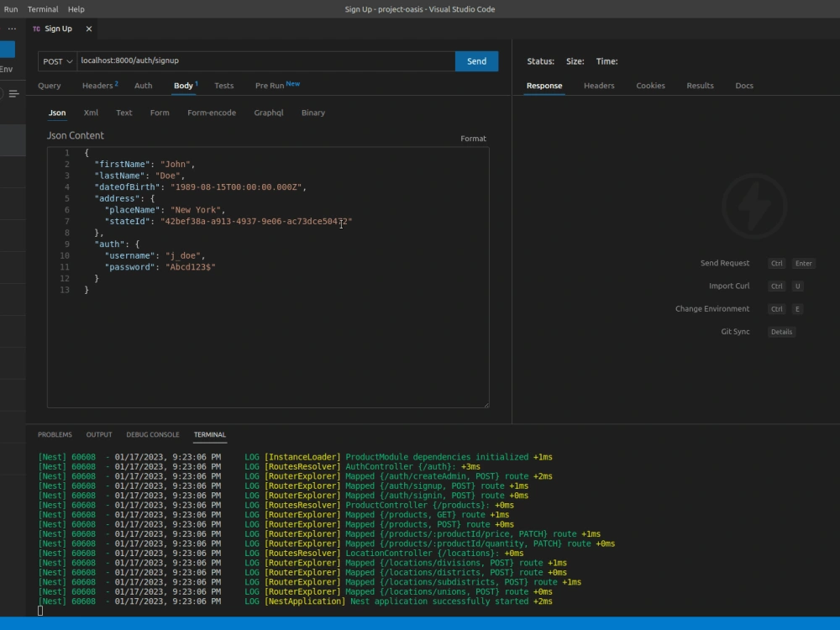Click the Git Sync Details button
This screenshot has height=630, width=840.
[x=781, y=332]
